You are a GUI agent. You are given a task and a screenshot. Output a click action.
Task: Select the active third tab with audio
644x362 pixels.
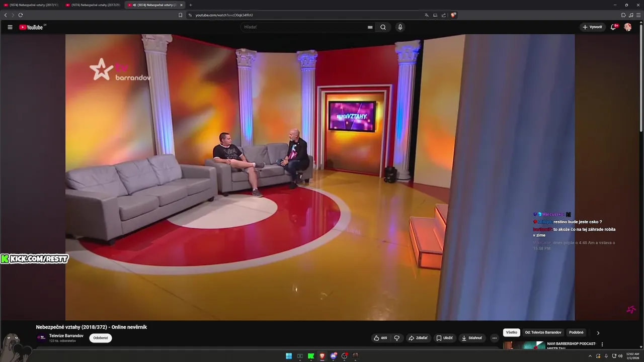(154, 5)
